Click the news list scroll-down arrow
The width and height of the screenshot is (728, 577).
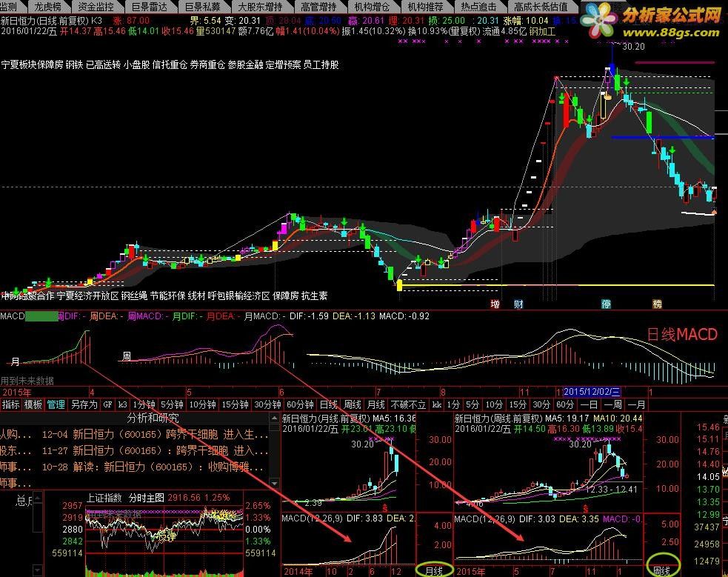pyautogui.click(x=275, y=483)
